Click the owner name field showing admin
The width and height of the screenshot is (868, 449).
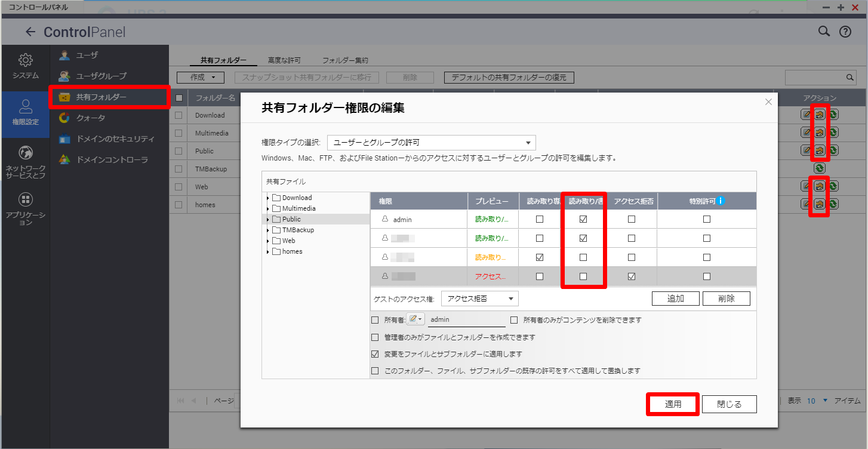pos(467,320)
